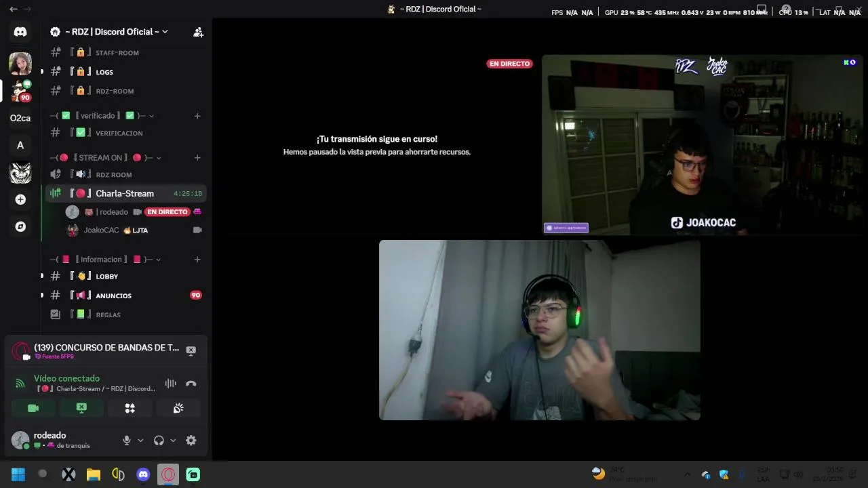Select user JoakoCAC in voice channel
868x488 pixels.
(x=101, y=230)
